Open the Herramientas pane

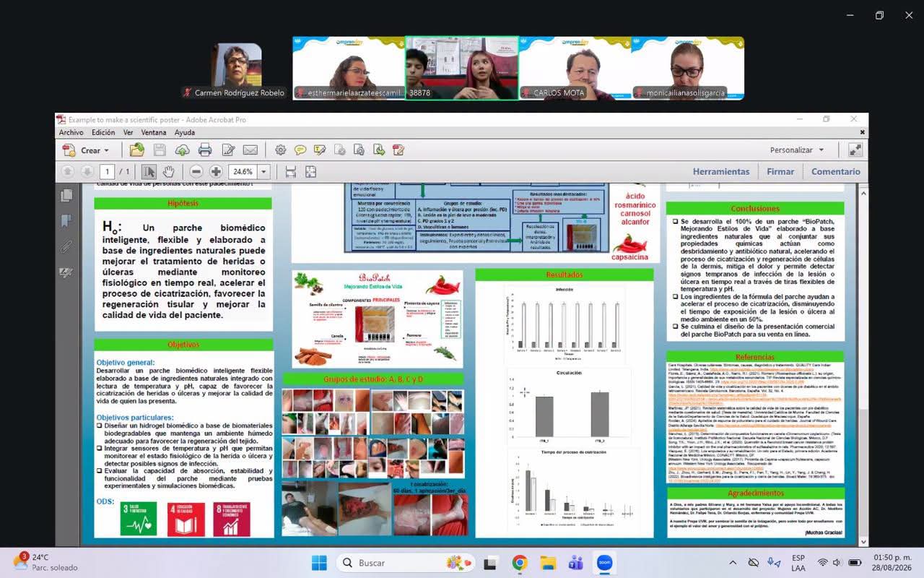tap(721, 171)
